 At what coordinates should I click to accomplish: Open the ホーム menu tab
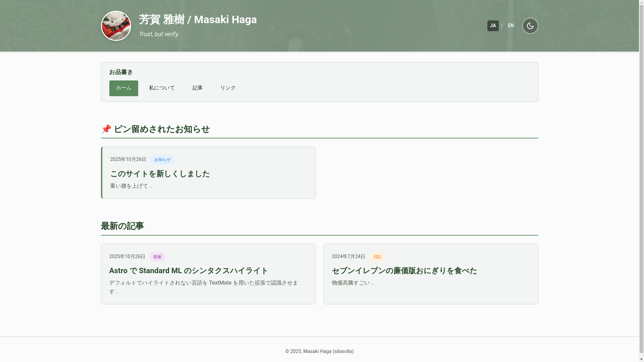click(x=123, y=88)
